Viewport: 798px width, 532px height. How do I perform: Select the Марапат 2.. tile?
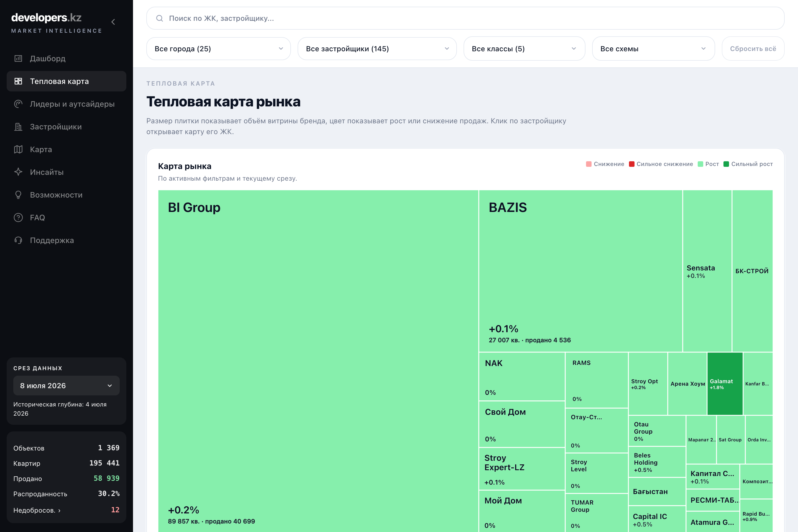[701, 440]
